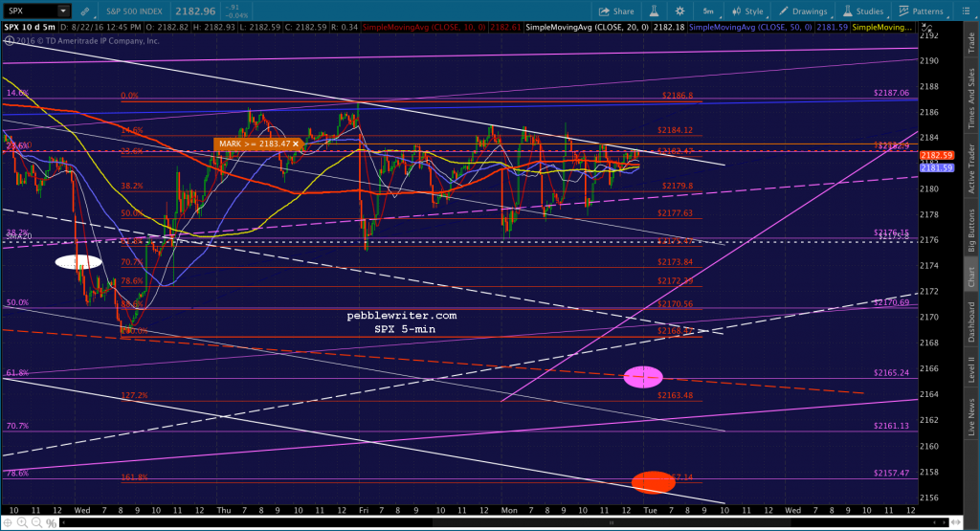This screenshot has width=980, height=531.
Task: Open the Studies menu
Action: coord(863,11)
